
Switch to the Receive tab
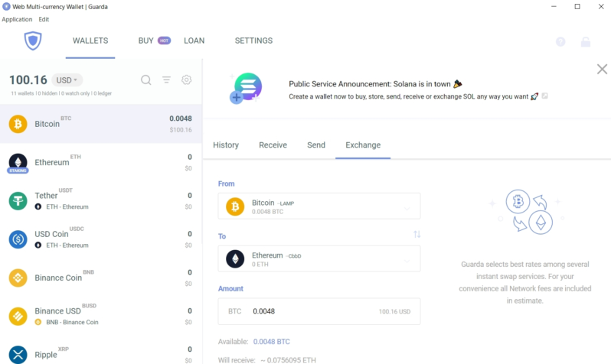273,145
